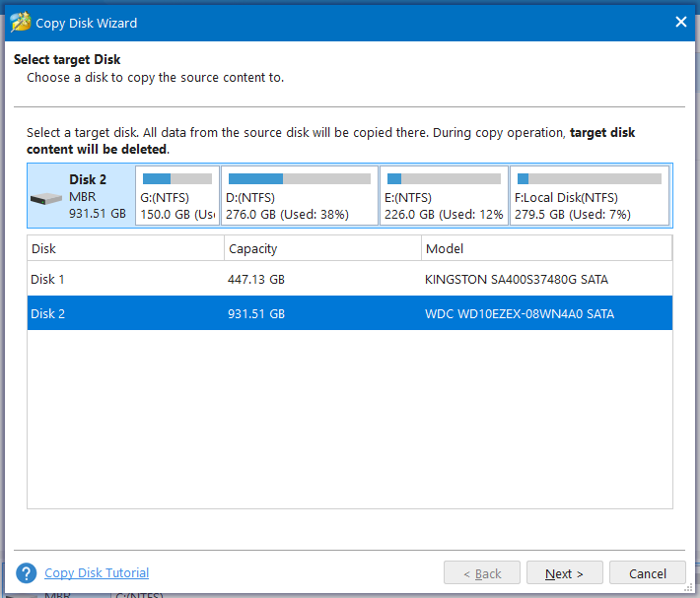Select the E:(NTFS) partition block
Image resolution: width=700 pixels, height=598 pixels.
pos(444,196)
